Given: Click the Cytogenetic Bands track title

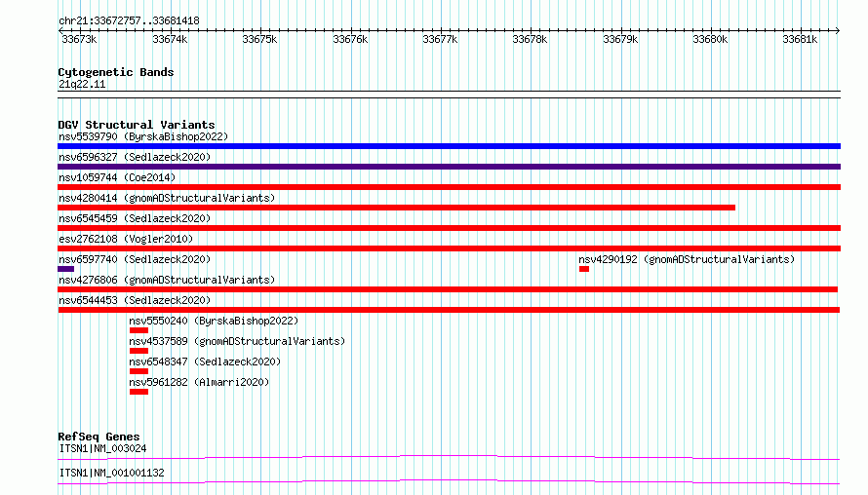Looking at the screenshot, I should click(x=116, y=72).
